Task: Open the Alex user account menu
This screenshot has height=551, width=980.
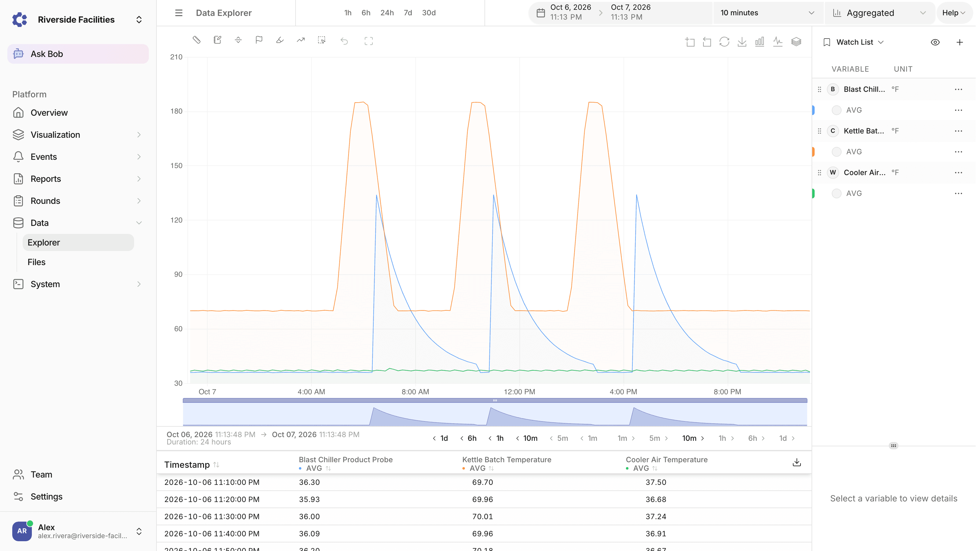Action: 77,531
